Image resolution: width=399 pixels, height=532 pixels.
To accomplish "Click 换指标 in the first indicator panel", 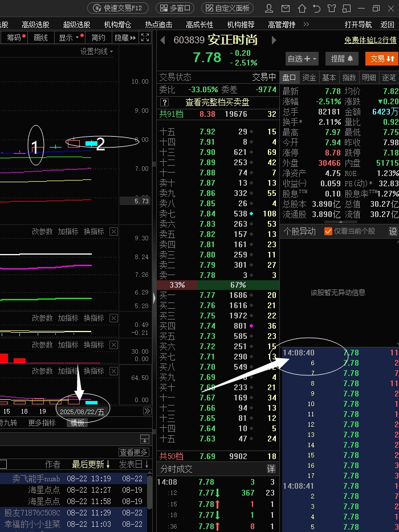I will tap(94, 231).
